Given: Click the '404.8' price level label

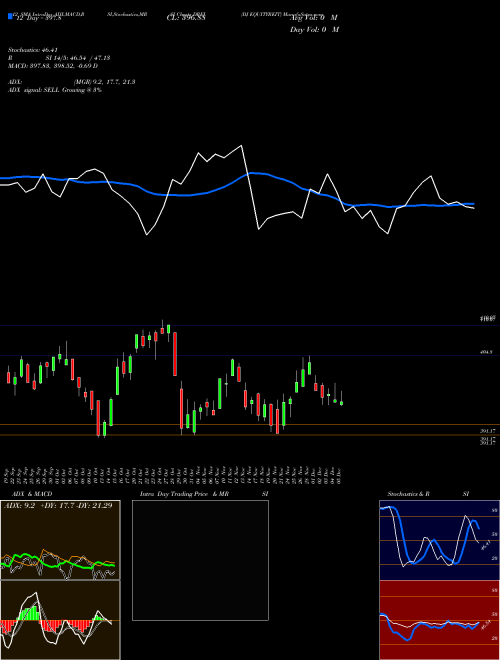Looking at the screenshot, I should tap(486, 352).
